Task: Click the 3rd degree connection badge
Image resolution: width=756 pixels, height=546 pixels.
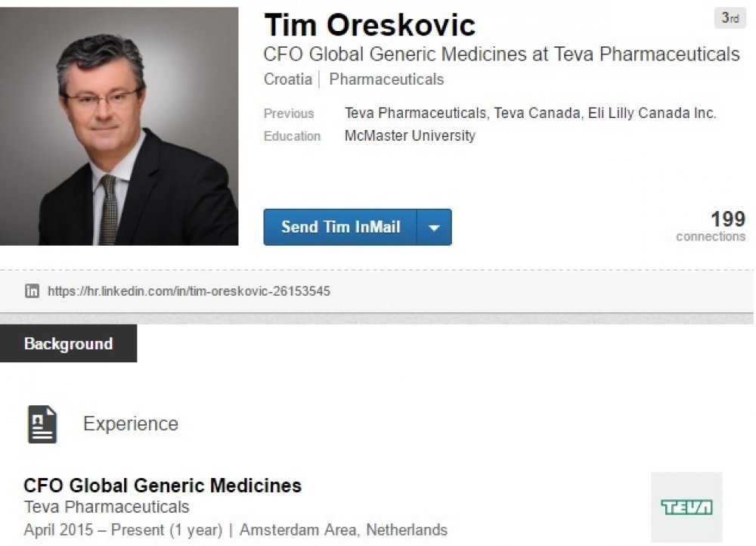Action: (x=730, y=18)
